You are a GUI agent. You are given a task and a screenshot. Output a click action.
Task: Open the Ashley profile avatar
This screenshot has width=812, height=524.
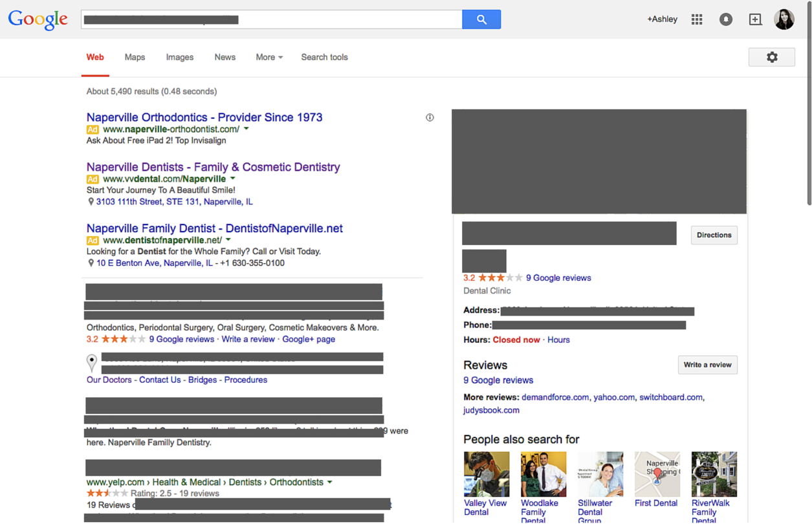click(x=784, y=19)
